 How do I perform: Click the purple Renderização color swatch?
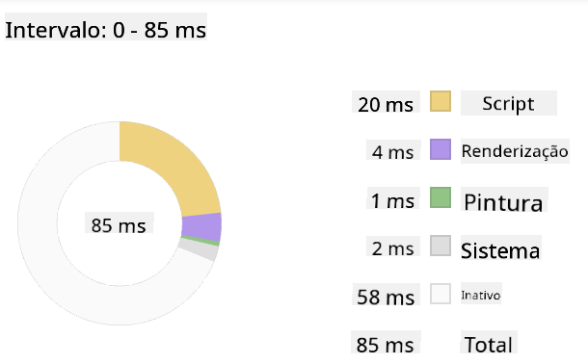tap(441, 149)
